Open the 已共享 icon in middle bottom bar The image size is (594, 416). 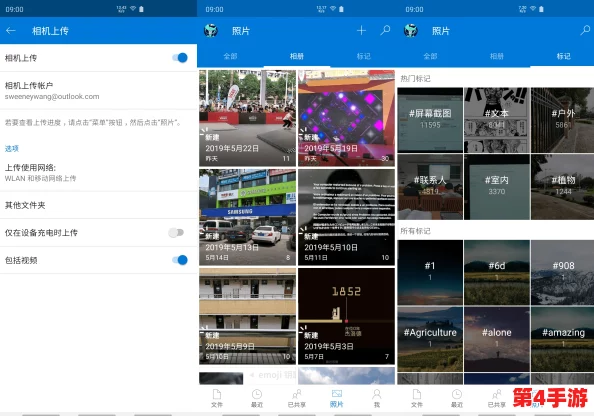coord(297,398)
